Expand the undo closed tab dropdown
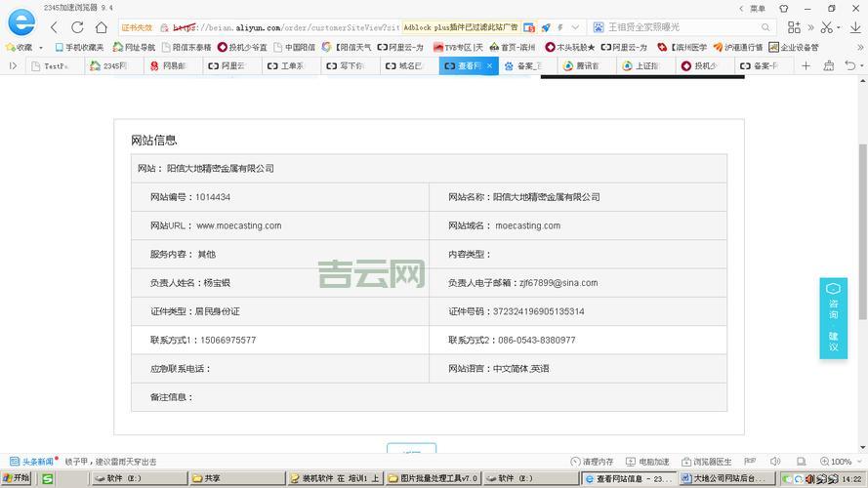Viewport: 868px width, 488px height. [861, 66]
